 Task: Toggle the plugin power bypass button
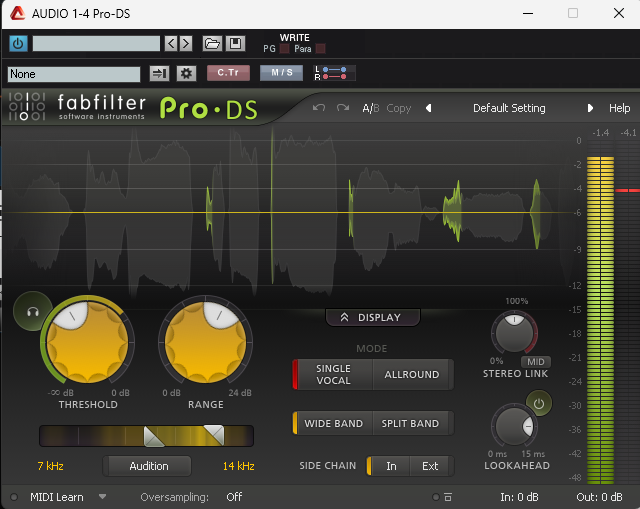click(18, 43)
